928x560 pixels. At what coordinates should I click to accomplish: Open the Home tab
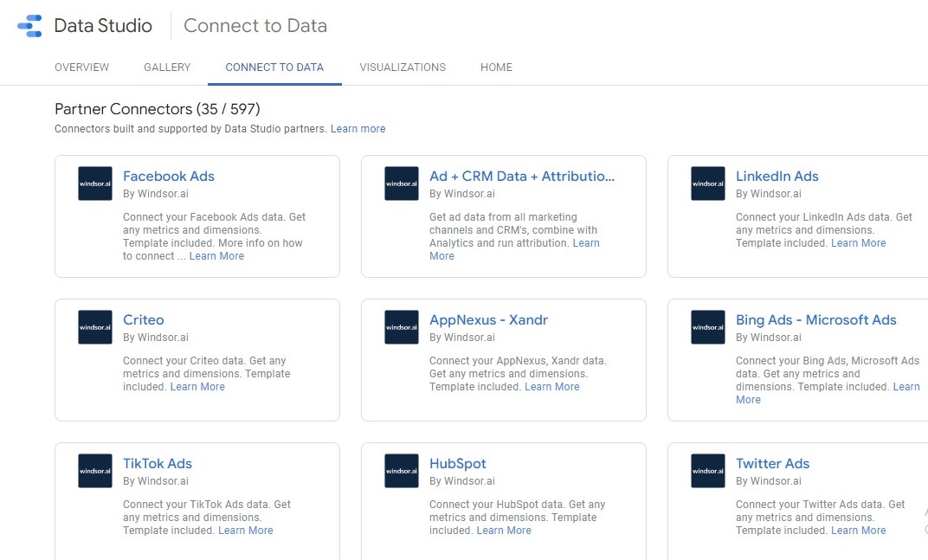tap(496, 68)
